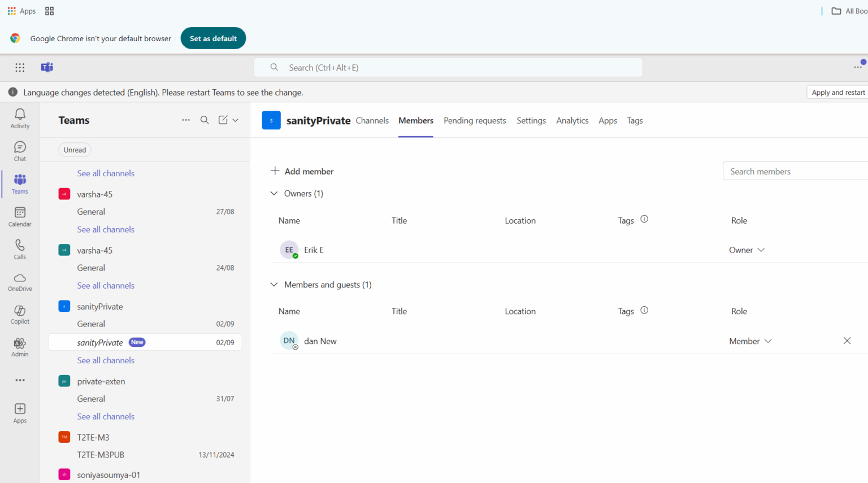
Task: Open search within the Teams panel
Action: 205,120
